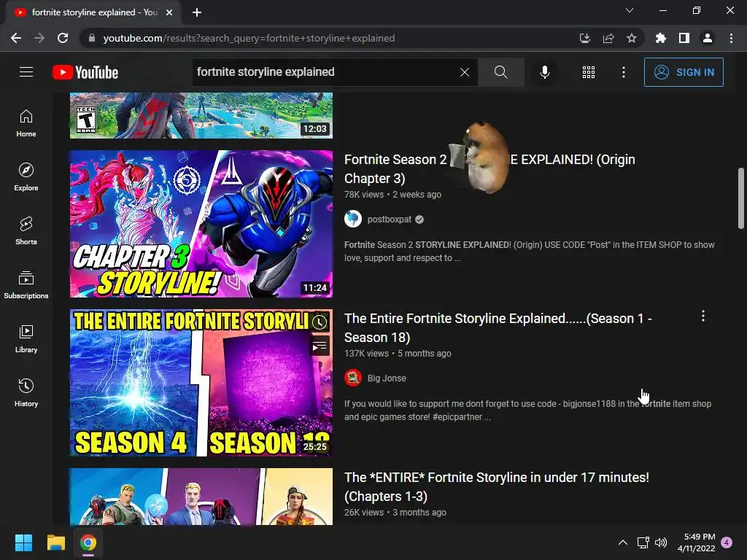
Task: Open the postboxpat channel avatar
Action: pyautogui.click(x=353, y=219)
